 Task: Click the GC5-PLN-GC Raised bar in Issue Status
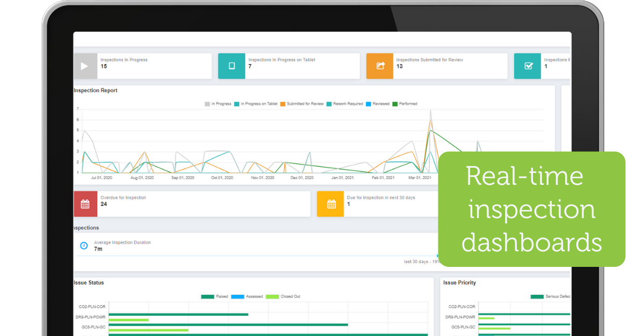[229, 325]
